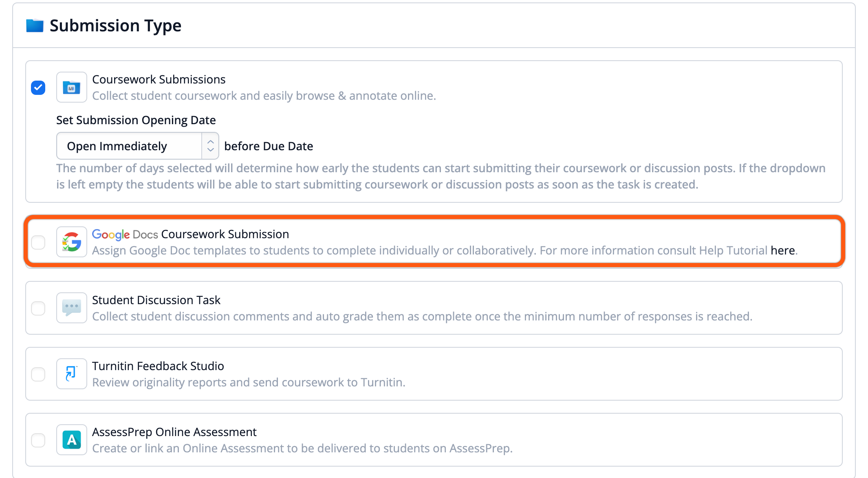Click the Student Discussion Task title

(156, 300)
